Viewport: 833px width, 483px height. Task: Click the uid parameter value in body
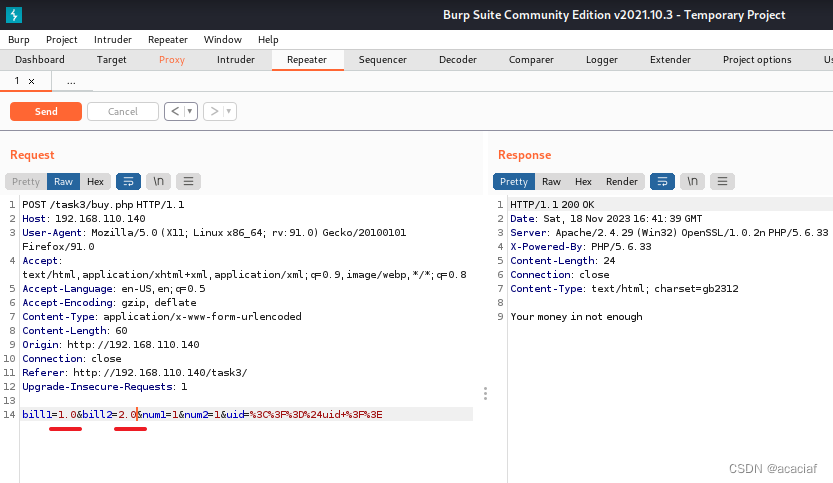316,414
